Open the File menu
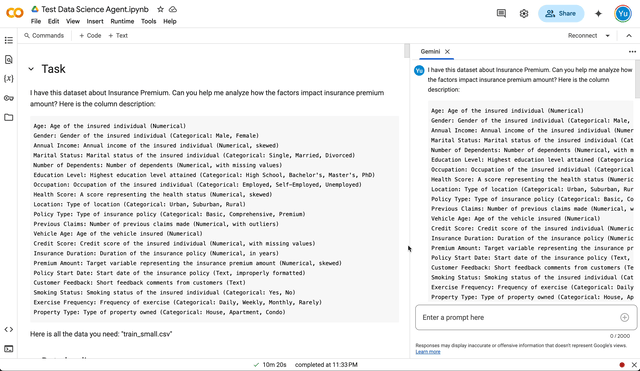Image resolution: width=640 pixels, height=371 pixels. (36, 21)
